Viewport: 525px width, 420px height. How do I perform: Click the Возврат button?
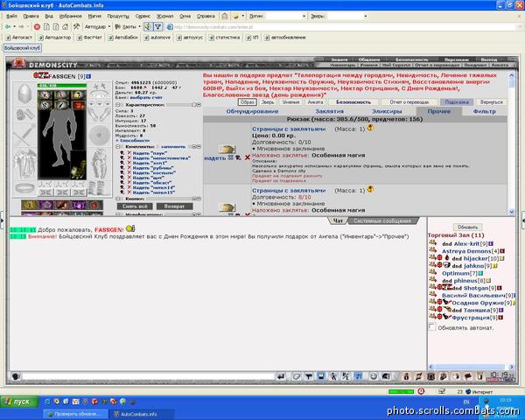coord(174,206)
